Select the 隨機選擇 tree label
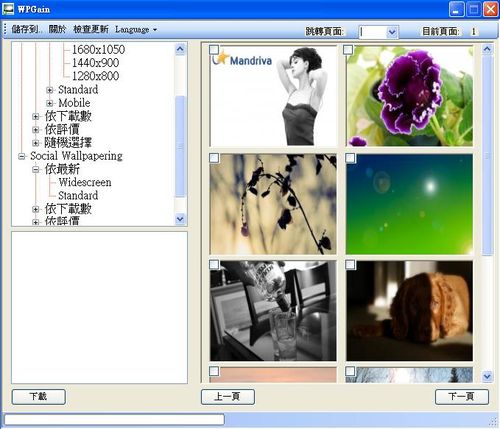The image size is (500, 429). pyautogui.click(x=68, y=143)
